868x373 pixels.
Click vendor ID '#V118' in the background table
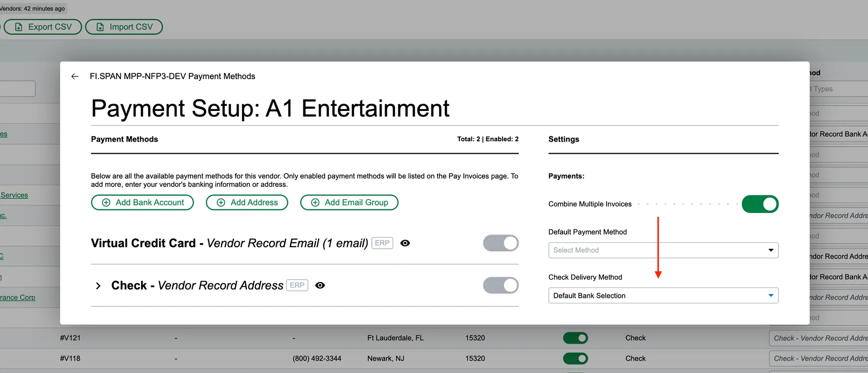(70, 359)
